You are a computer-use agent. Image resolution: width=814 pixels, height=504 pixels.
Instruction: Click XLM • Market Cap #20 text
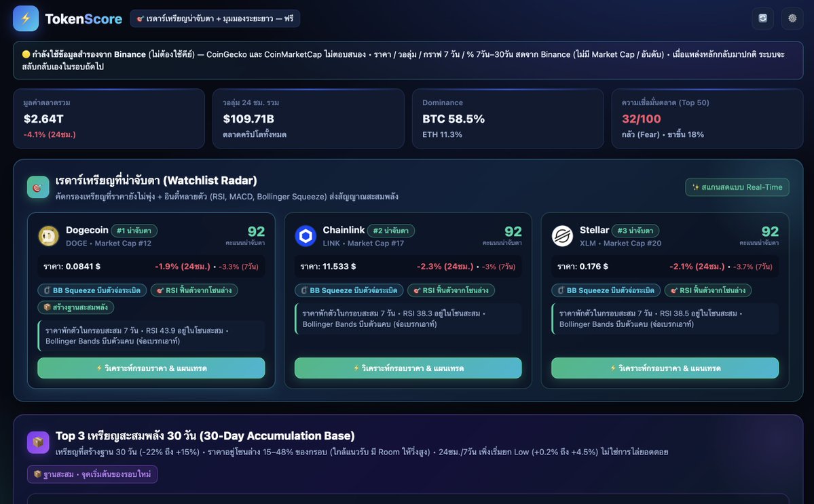point(621,244)
